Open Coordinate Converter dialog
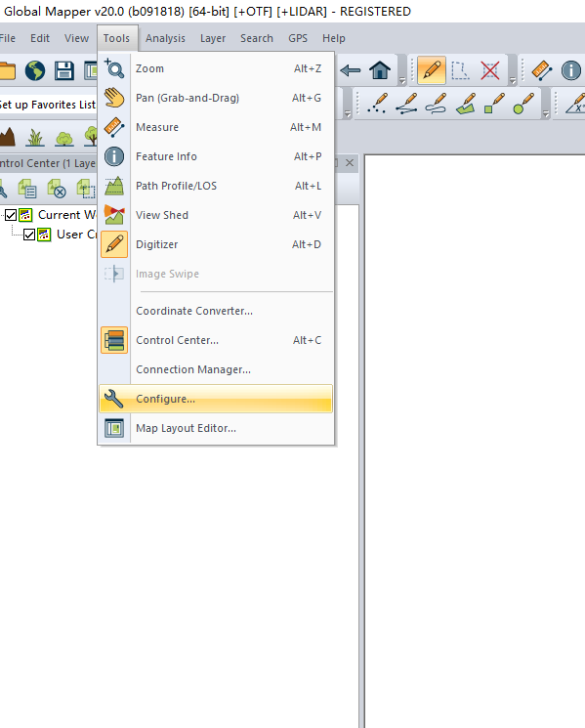 pos(216,311)
